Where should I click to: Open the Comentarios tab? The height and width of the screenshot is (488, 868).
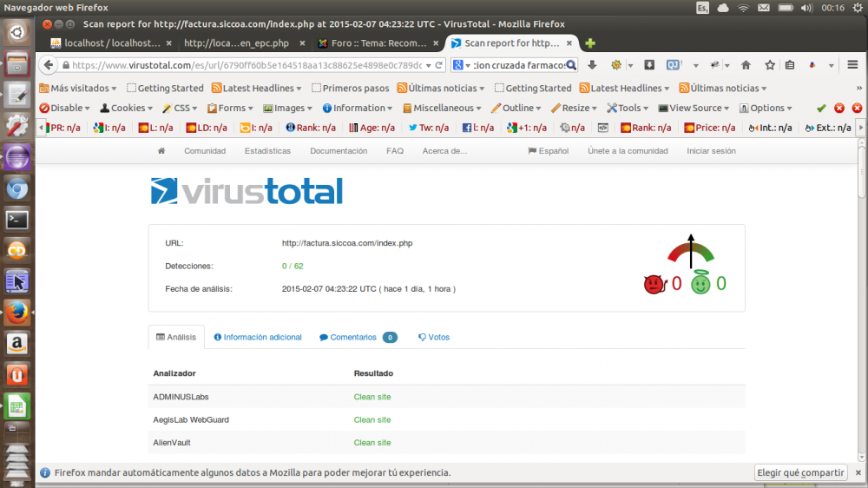[x=358, y=337]
